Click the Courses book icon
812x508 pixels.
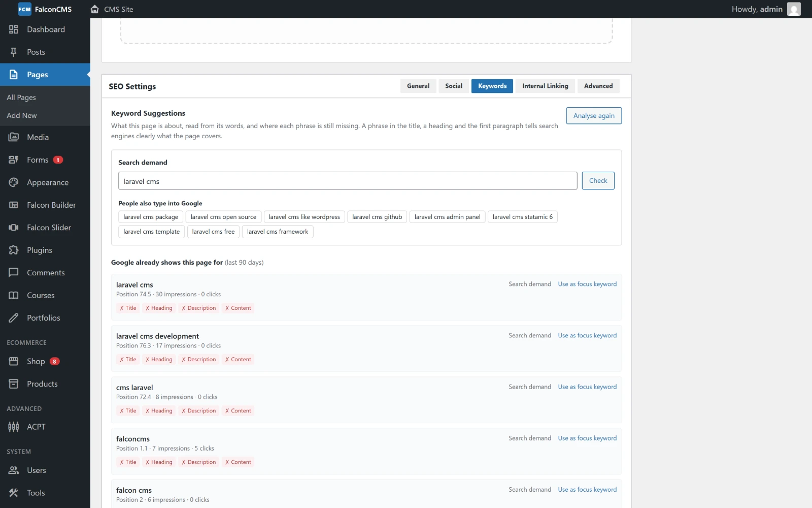point(14,295)
